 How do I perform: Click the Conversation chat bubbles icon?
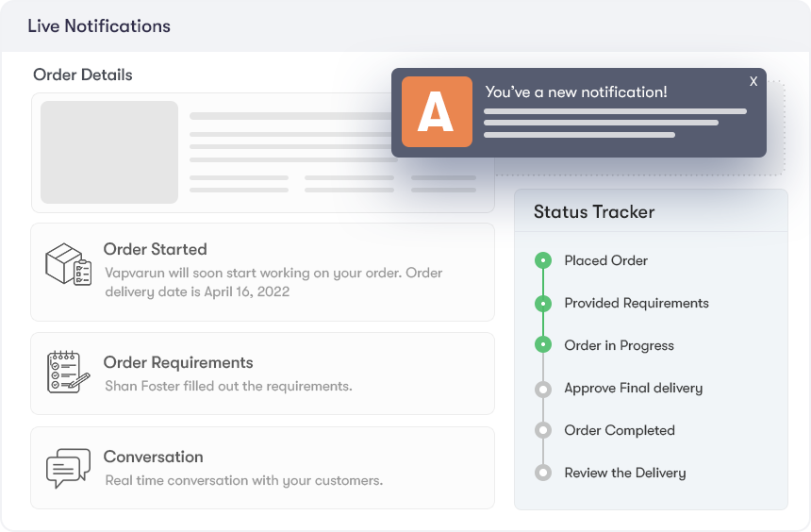68,468
